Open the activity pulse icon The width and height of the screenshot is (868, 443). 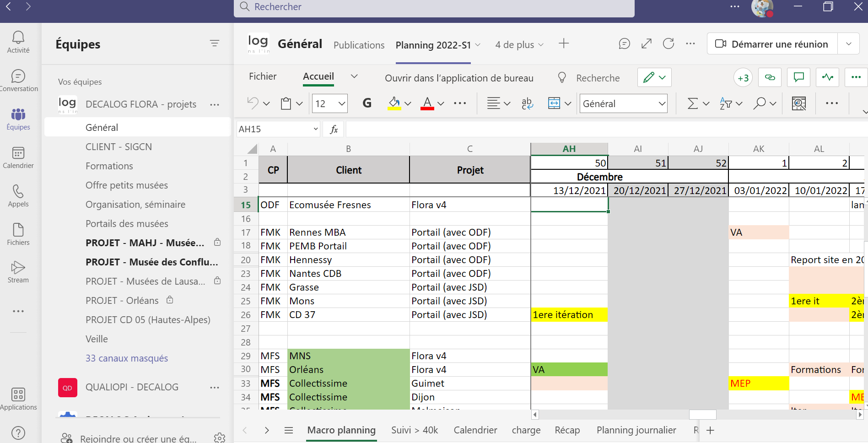point(828,77)
